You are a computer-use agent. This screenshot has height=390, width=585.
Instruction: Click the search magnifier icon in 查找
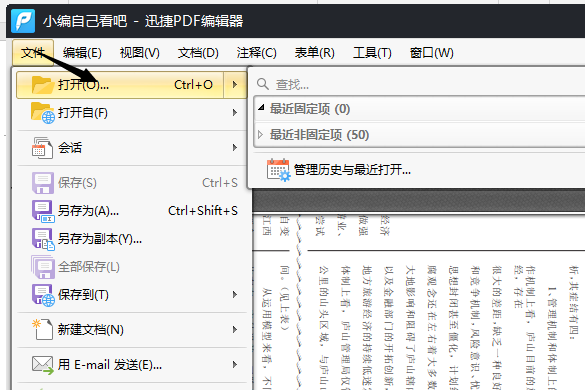pos(263,84)
